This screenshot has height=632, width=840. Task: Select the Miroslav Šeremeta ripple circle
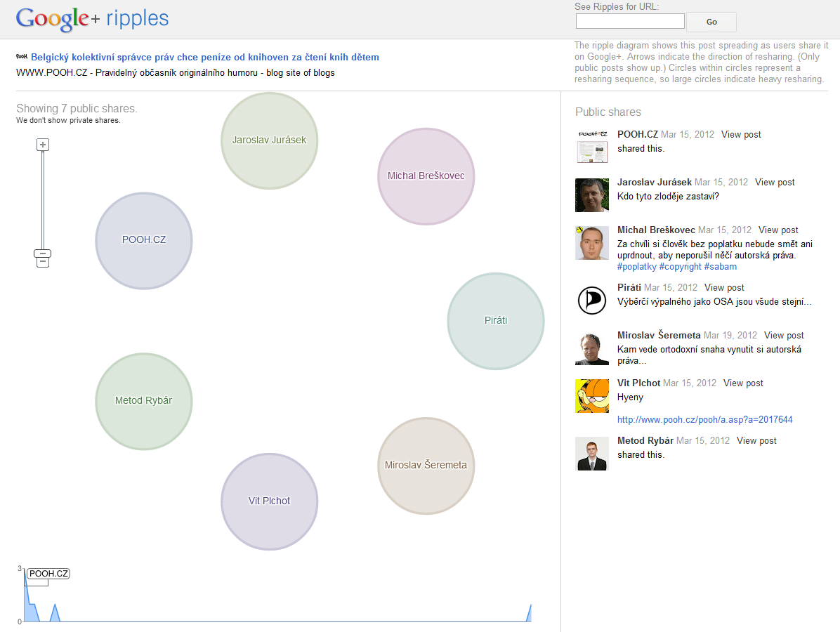coord(426,466)
